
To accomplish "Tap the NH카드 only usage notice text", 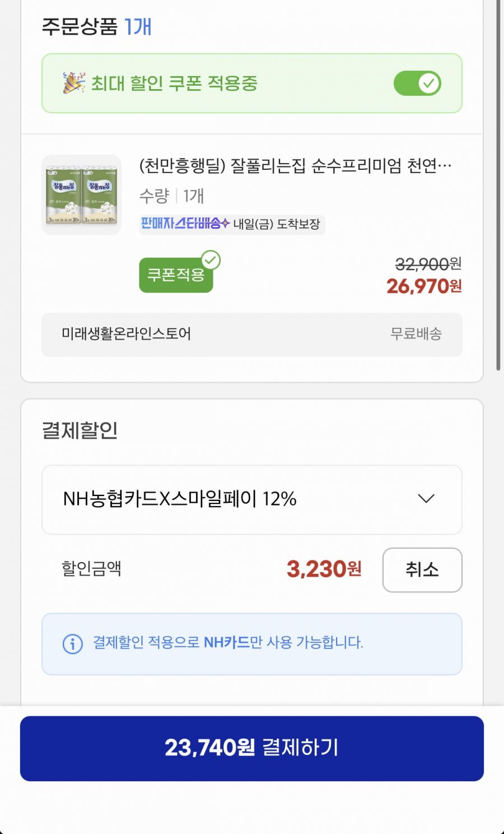I will [x=228, y=642].
